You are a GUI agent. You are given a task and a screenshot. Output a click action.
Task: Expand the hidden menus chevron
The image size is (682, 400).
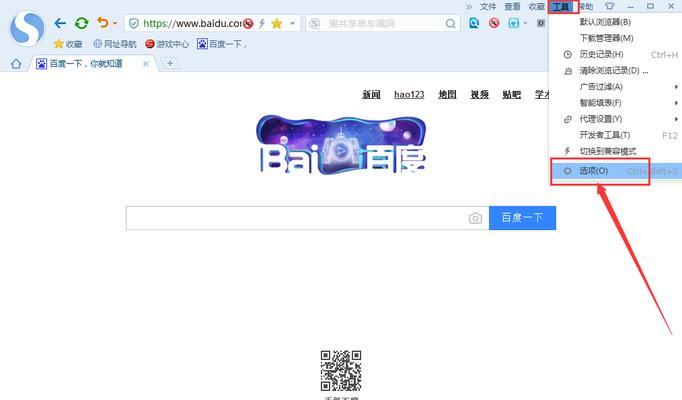[469, 7]
